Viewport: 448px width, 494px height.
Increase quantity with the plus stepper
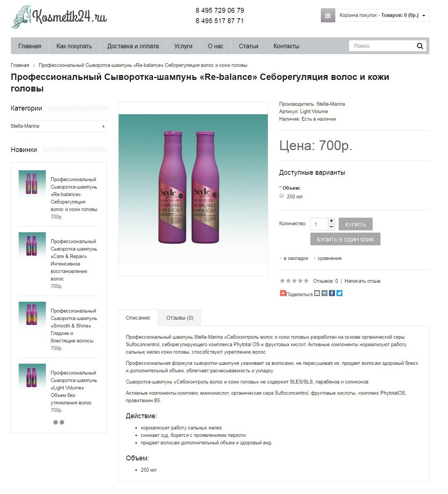click(331, 221)
